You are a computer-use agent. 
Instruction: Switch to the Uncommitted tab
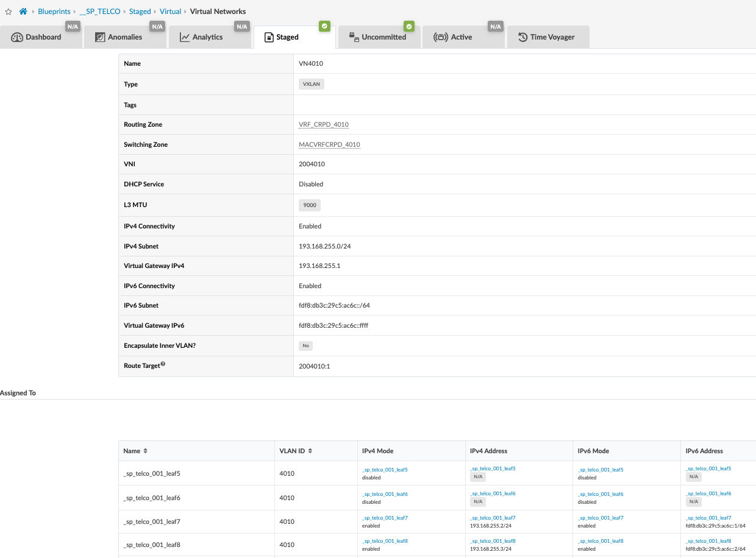point(378,37)
